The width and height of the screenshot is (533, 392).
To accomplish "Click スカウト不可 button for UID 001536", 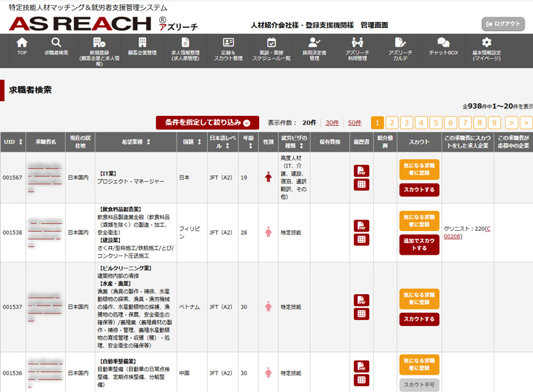I will 419,385.
